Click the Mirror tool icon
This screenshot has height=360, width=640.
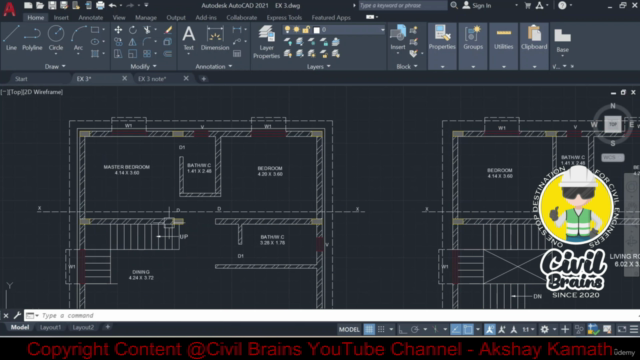click(133, 42)
